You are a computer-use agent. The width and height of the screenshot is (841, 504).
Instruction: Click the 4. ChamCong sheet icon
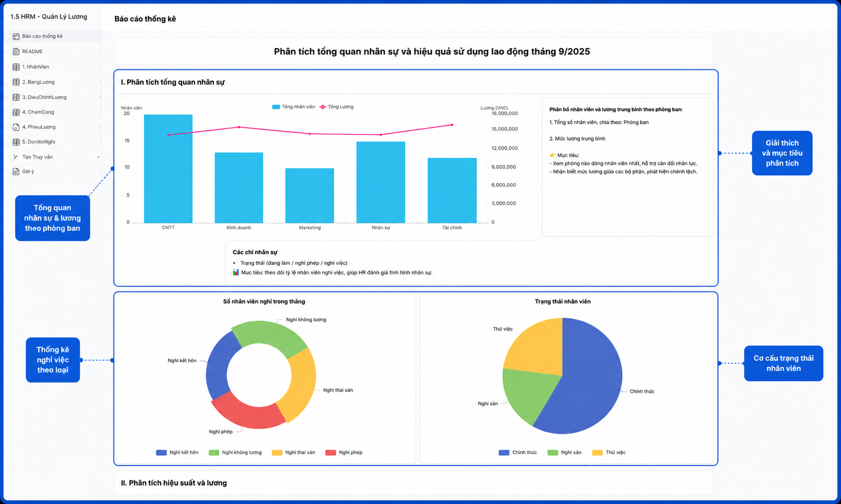click(x=16, y=112)
